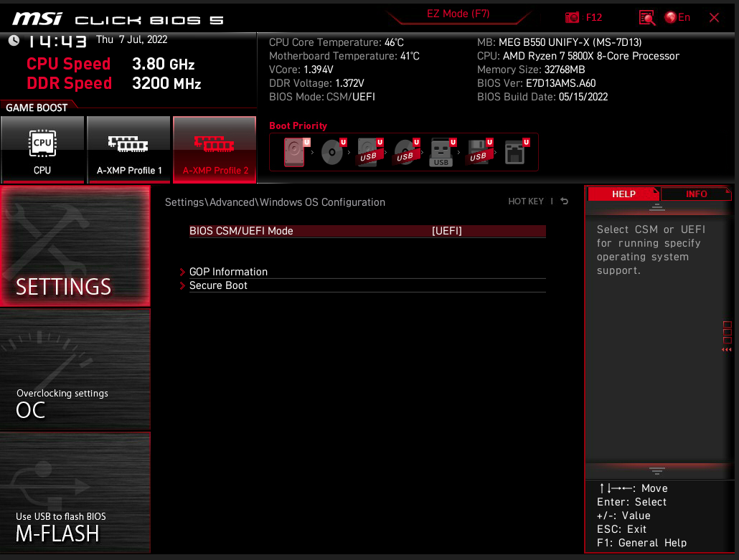739x560 pixels.
Task: Change language with the globe En icon
Action: coord(677,17)
